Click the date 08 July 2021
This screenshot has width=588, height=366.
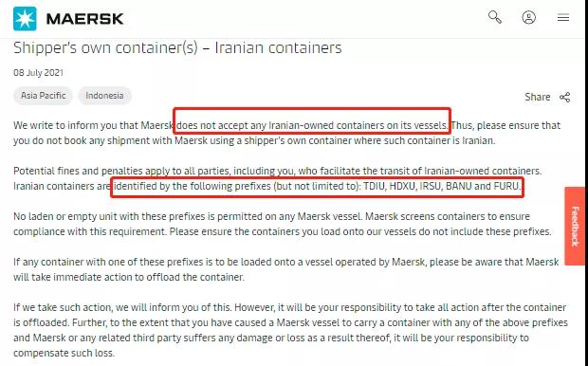38,72
